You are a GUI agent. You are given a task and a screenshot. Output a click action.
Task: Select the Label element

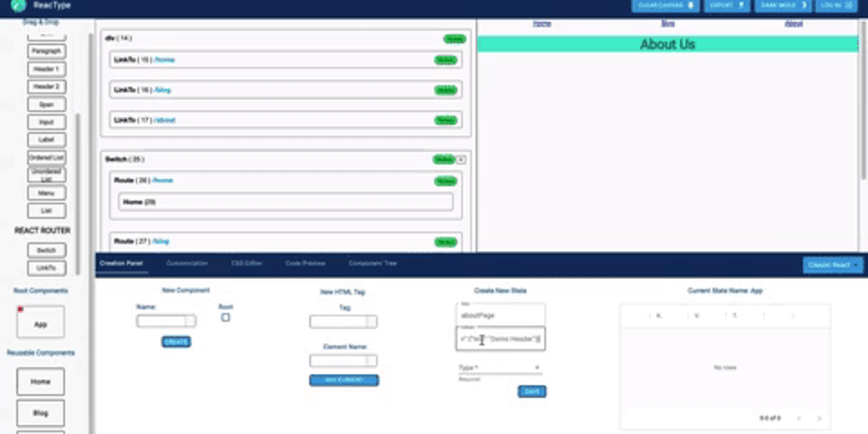pyautogui.click(x=47, y=140)
